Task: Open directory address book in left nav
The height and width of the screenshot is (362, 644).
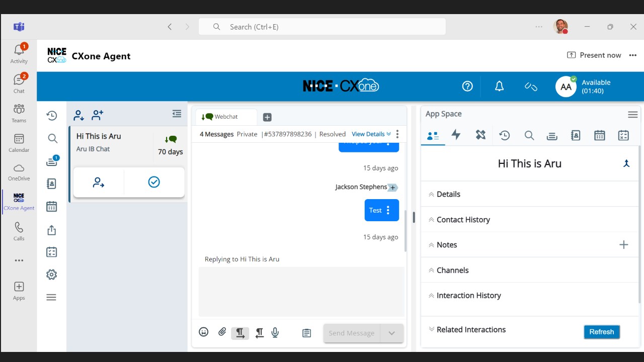Action: tap(51, 184)
